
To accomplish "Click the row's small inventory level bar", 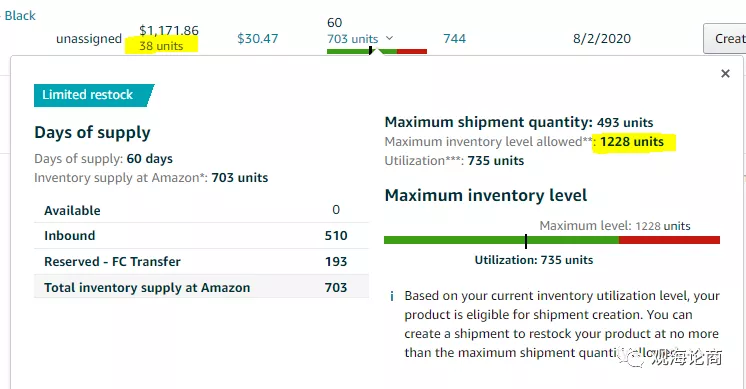I will pyautogui.click(x=377, y=51).
